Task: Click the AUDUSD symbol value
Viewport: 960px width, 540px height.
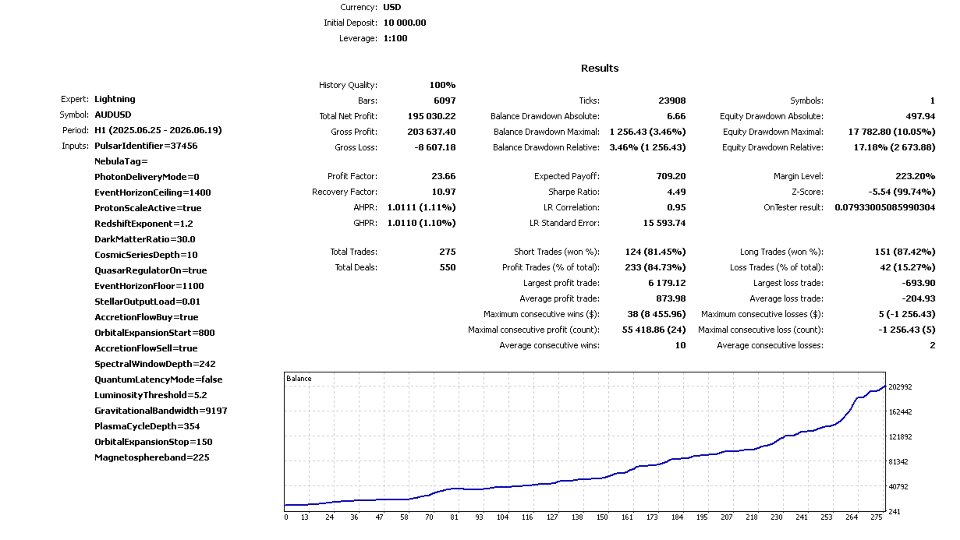Action: [x=113, y=114]
